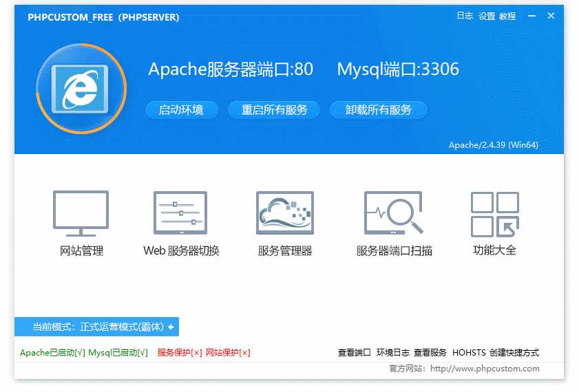
Task: Visit http://www.phpcustom.com official website link
Action: [x=485, y=369]
